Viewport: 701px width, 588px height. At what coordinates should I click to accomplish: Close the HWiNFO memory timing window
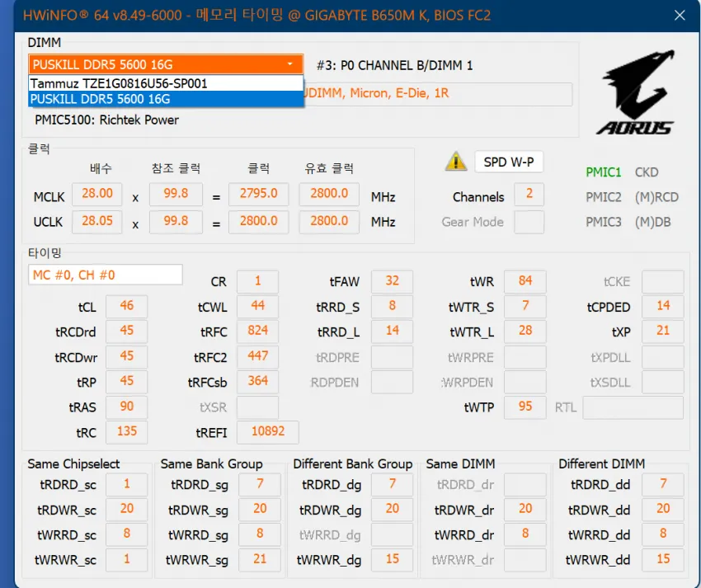(680, 16)
